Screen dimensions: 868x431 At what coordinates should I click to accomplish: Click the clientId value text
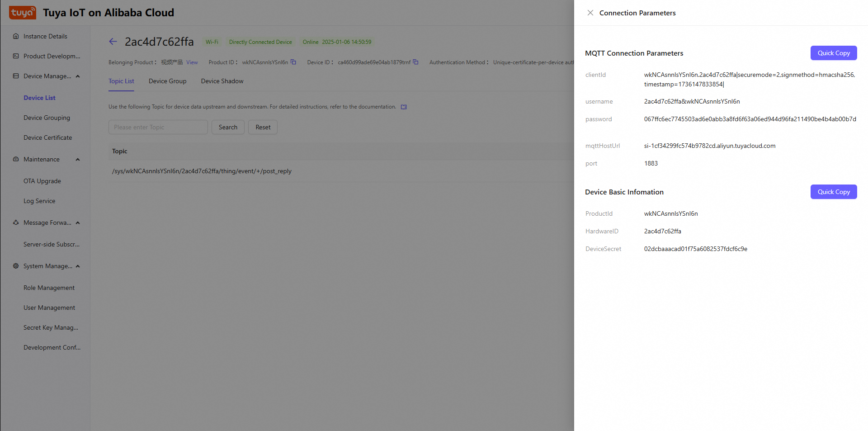750,80
